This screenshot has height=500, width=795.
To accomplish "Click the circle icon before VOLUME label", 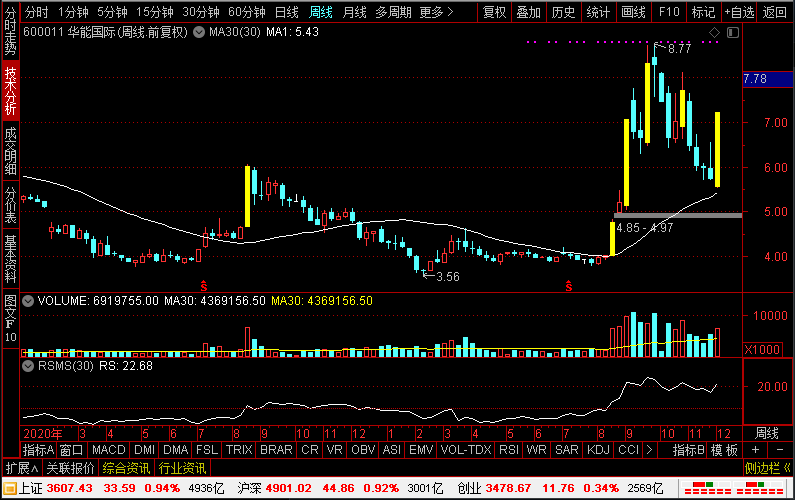I will point(28,300).
